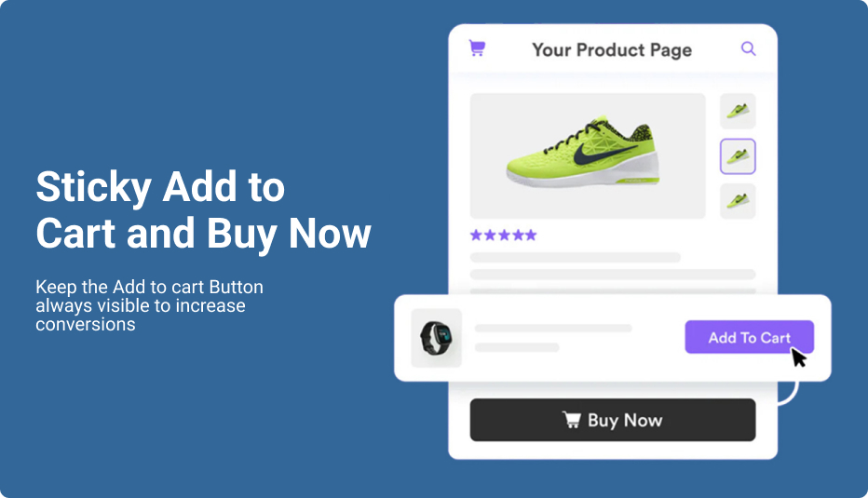The width and height of the screenshot is (868, 498).
Task: Select the highlighted middle shoe thumbnail
Action: 738,156
